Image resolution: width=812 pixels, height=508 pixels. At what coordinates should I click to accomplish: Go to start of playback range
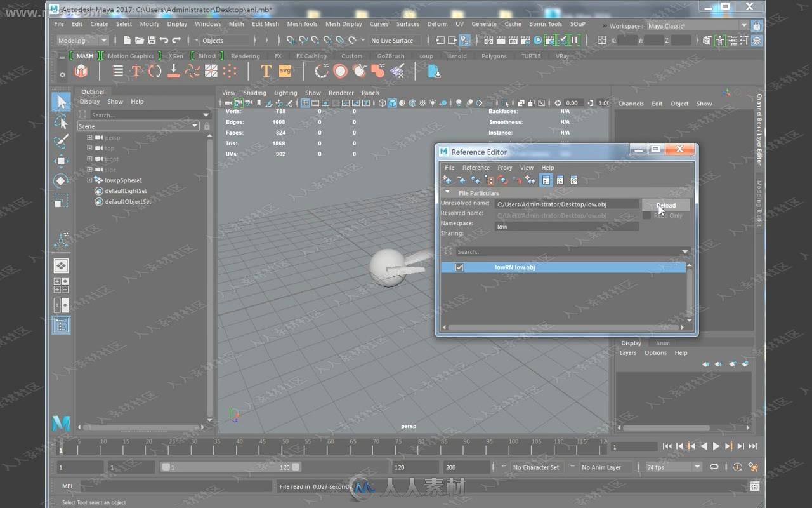[667, 446]
